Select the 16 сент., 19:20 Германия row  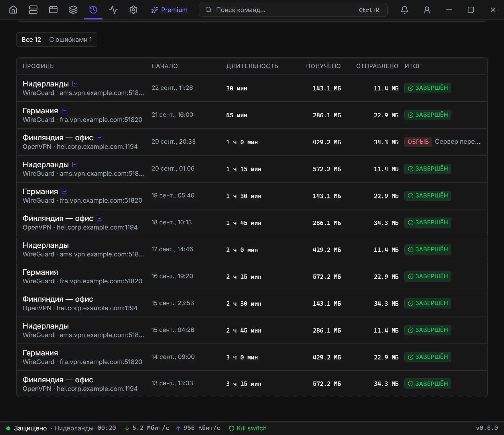click(252, 276)
